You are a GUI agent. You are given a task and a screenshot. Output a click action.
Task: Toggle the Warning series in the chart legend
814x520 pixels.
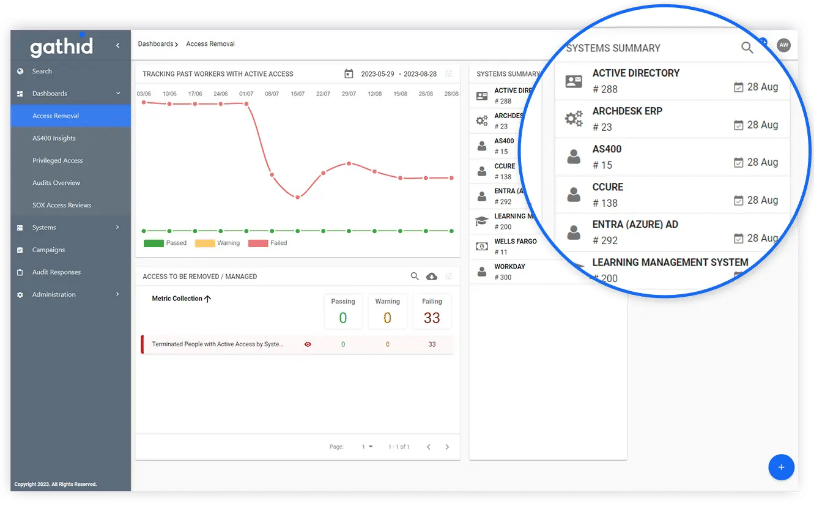tap(218, 243)
